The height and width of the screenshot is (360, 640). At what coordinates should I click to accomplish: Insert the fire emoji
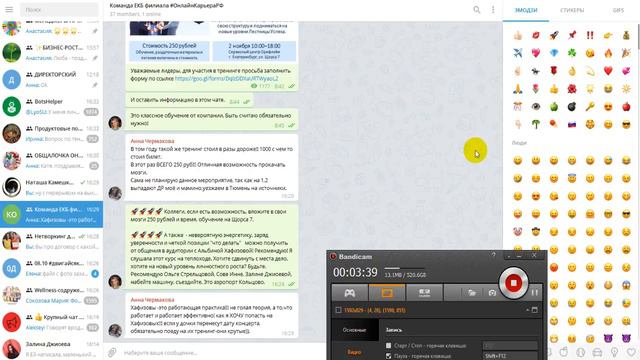(608, 53)
